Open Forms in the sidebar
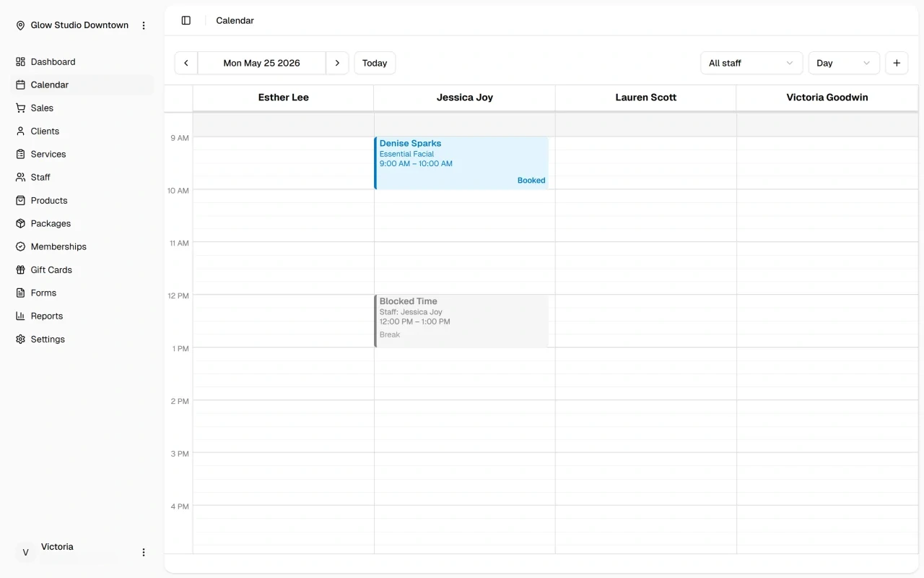The width and height of the screenshot is (924, 578). coord(84,293)
